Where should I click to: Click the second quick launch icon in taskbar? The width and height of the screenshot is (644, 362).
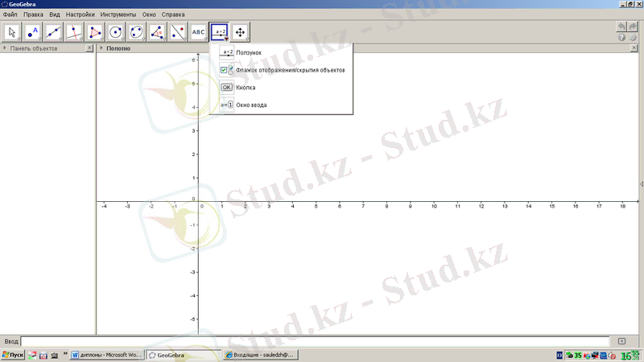point(43,356)
